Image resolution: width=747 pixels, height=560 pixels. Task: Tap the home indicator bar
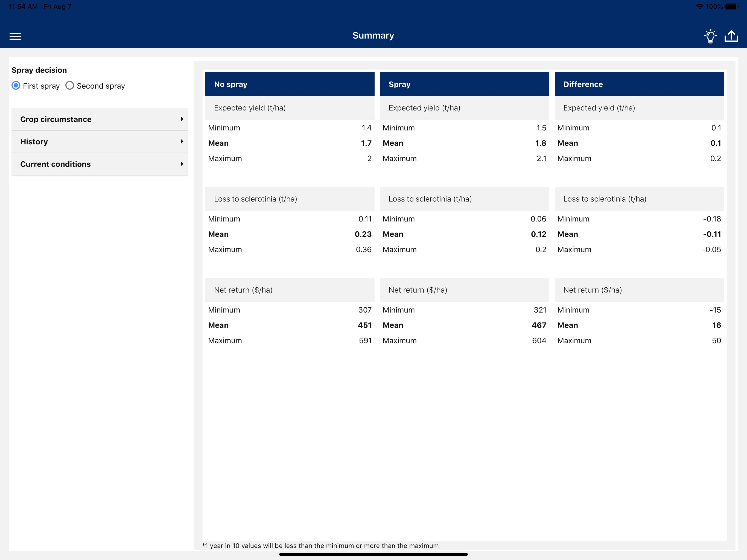(373, 554)
